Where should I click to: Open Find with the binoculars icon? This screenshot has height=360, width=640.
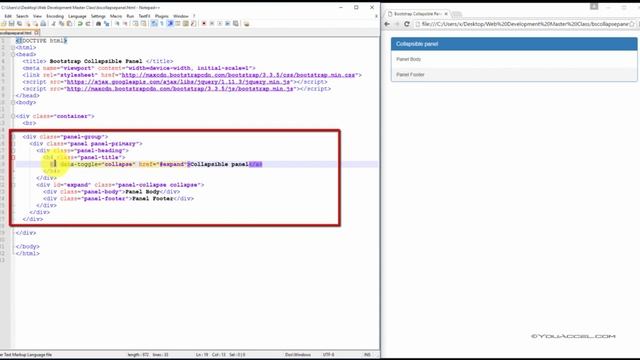(x=98, y=24)
